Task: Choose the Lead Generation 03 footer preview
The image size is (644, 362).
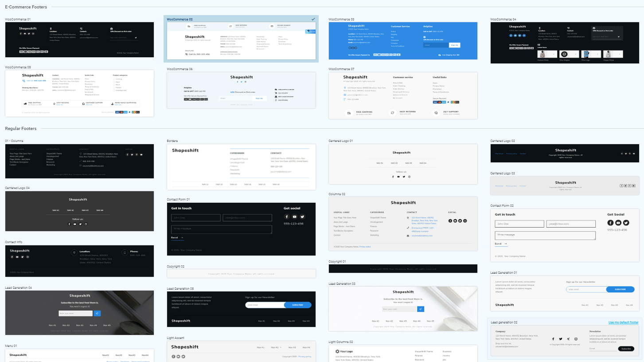Action: pyautogui.click(x=403, y=309)
